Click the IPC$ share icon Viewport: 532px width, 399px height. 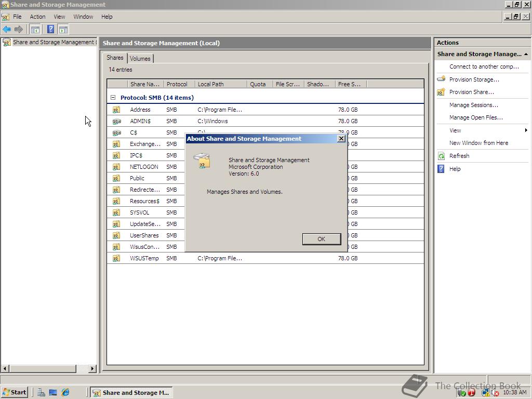tap(116, 155)
